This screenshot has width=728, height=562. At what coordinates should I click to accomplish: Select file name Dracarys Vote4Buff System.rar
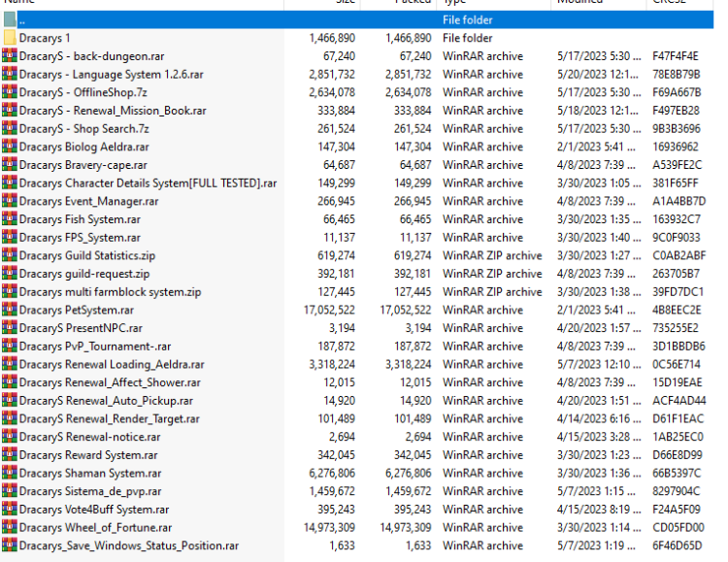(94, 509)
